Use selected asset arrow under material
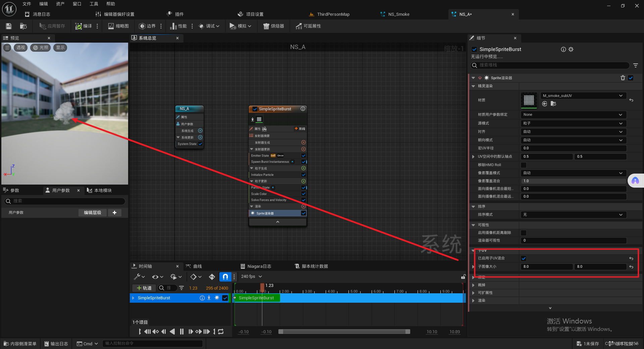644x349 pixels. click(545, 104)
